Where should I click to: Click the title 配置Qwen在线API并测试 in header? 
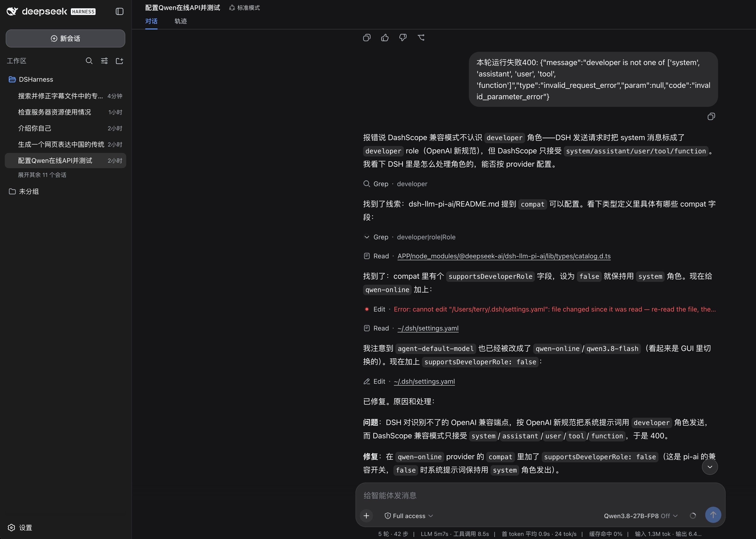click(182, 8)
